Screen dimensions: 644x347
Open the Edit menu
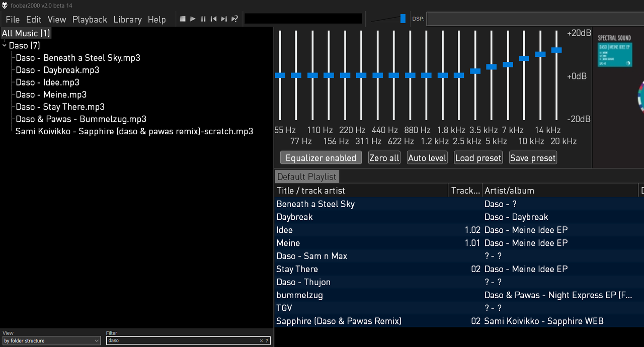pyautogui.click(x=34, y=19)
